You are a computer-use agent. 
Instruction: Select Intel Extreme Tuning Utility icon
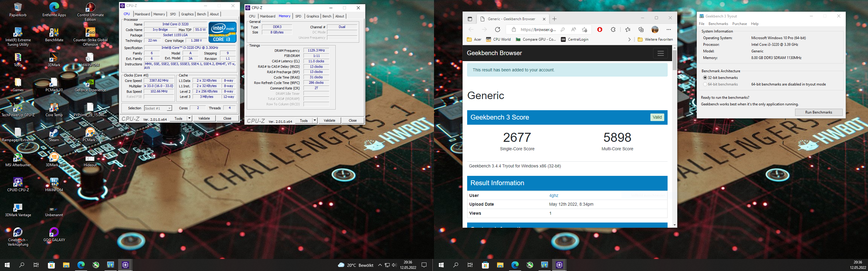(x=18, y=37)
